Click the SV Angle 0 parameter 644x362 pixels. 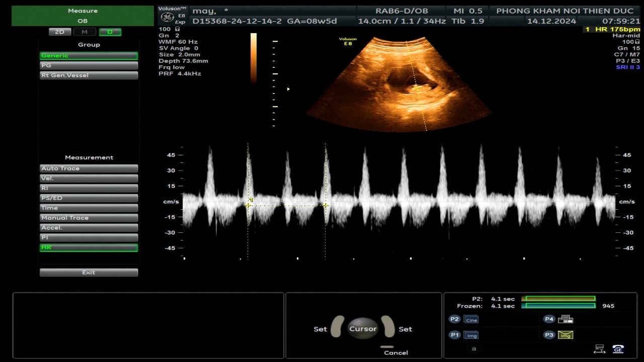click(178, 48)
